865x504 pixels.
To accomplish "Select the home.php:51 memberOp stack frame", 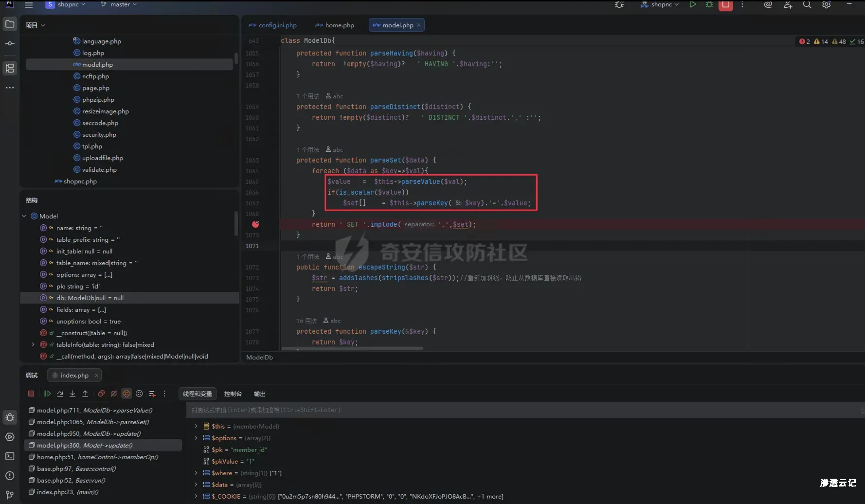I will pos(97,457).
